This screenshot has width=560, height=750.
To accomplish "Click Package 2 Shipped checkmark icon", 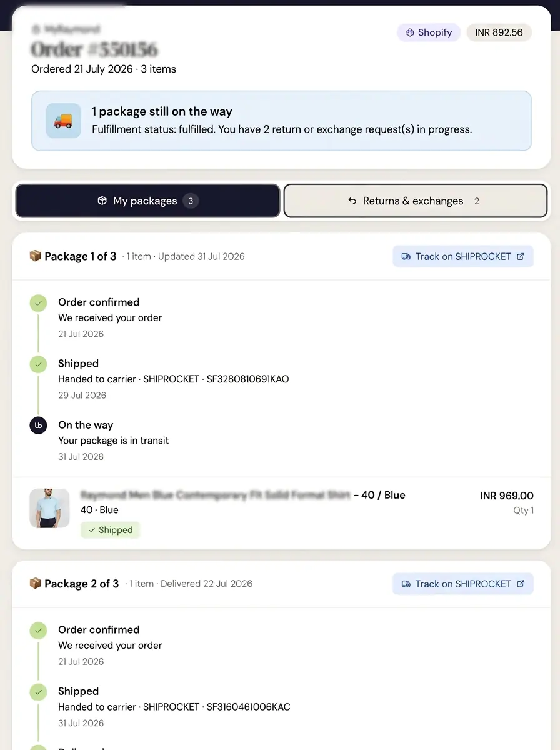I will tap(39, 692).
